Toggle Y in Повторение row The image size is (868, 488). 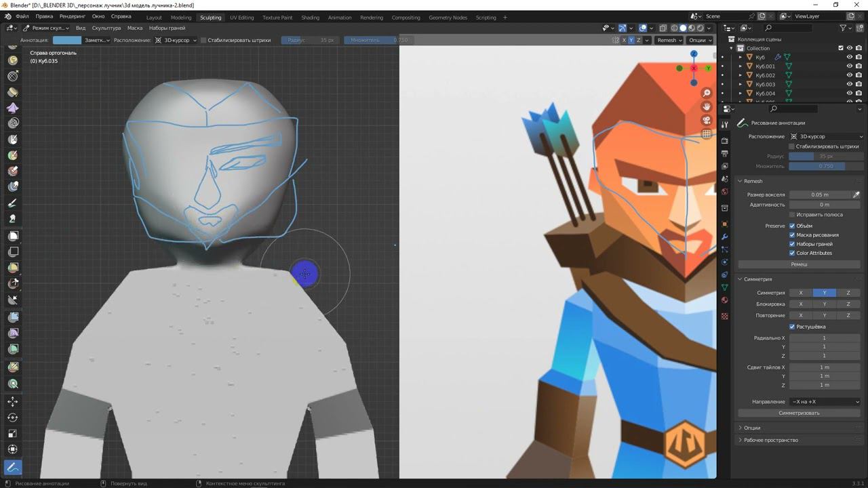(x=825, y=315)
